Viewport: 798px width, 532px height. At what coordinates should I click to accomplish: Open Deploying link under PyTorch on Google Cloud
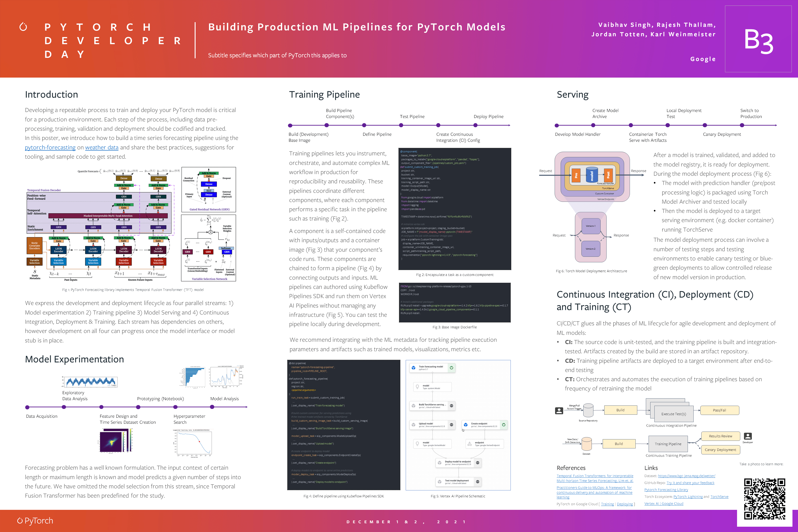tap(625, 504)
